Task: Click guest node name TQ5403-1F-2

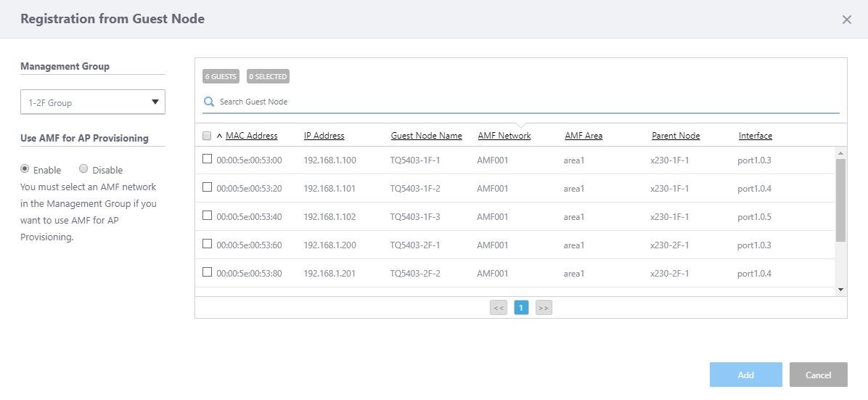Action: (415, 189)
